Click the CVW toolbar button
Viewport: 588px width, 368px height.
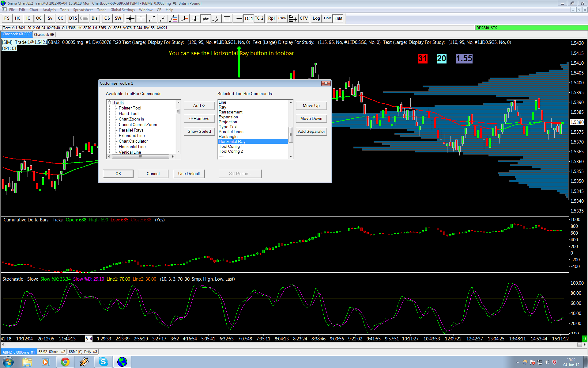point(282,18)
